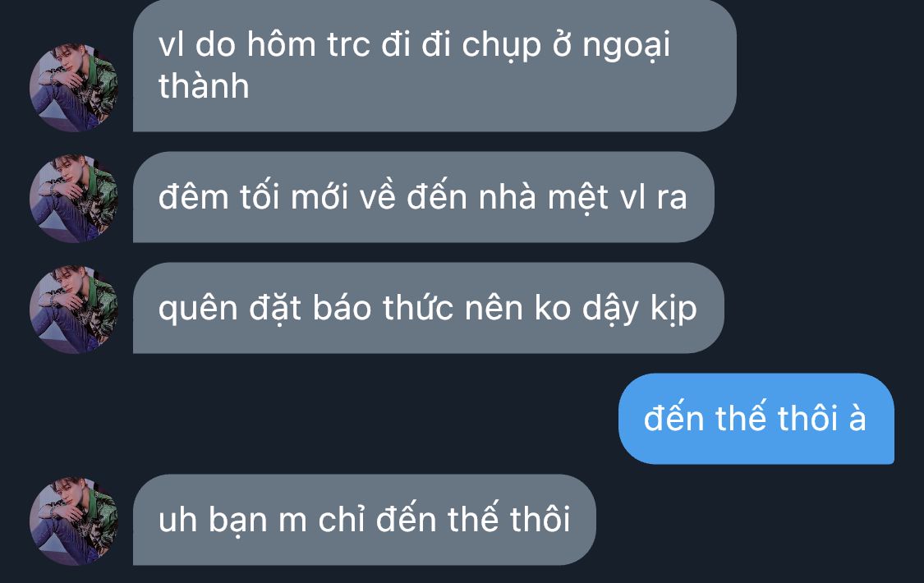
Task: Click the words 'ngoại' in first message
Action: 627,47
